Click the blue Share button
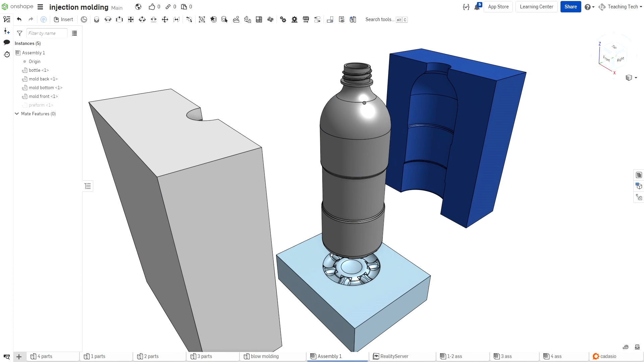The image size is (644, 362). (570, 7)
